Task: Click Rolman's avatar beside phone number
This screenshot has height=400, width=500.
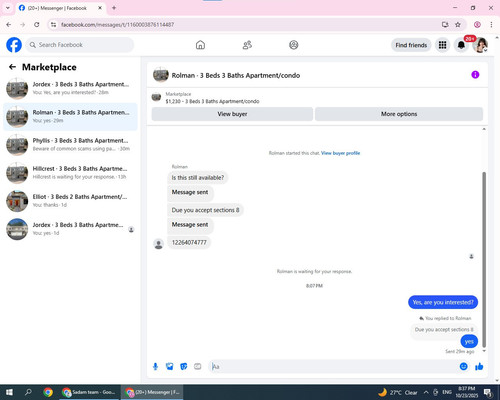Action: point(159,244)
